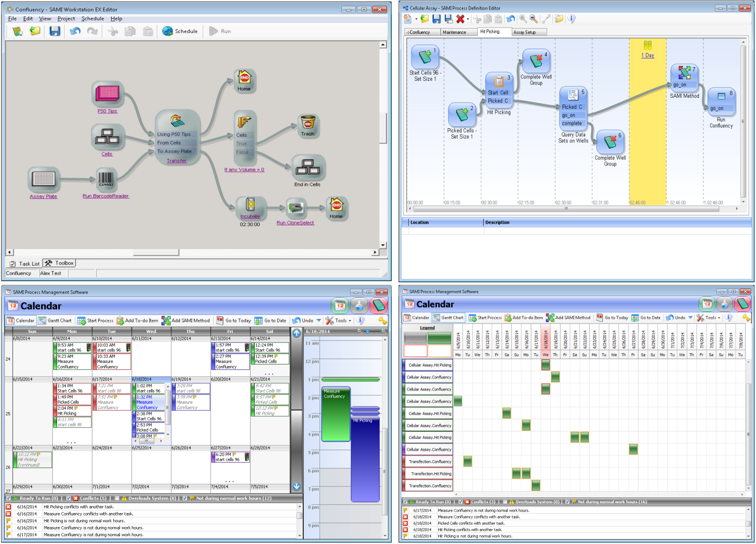
Task: Click the new document icon in Process Definition Editor
Action: [x=408, y=19]
